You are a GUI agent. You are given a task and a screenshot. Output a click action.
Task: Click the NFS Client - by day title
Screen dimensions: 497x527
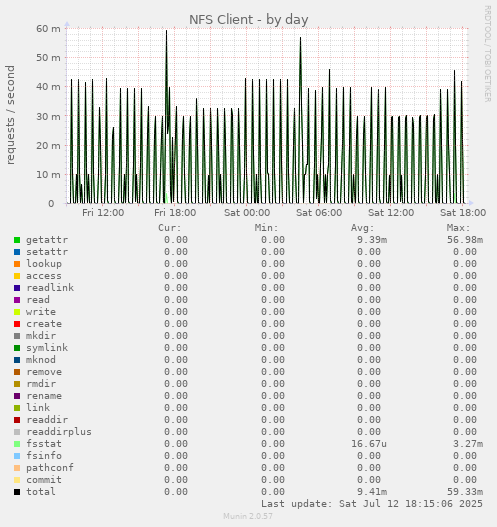pos(249,19)
